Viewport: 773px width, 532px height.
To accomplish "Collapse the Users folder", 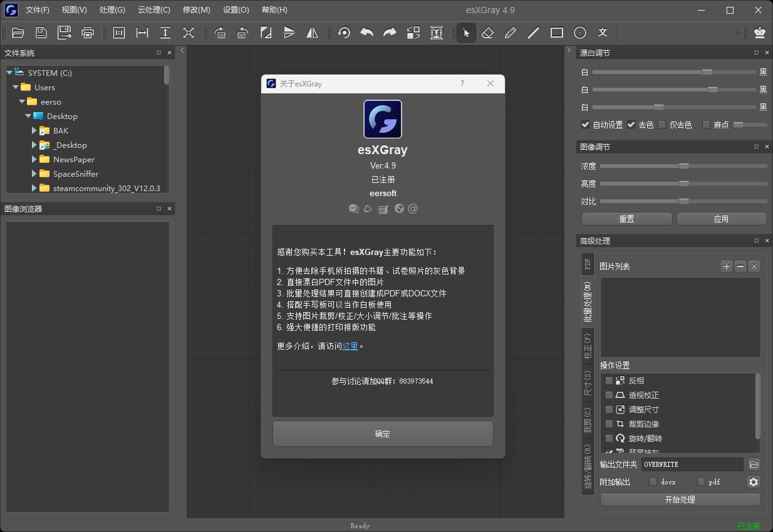I will coord(16,87).
